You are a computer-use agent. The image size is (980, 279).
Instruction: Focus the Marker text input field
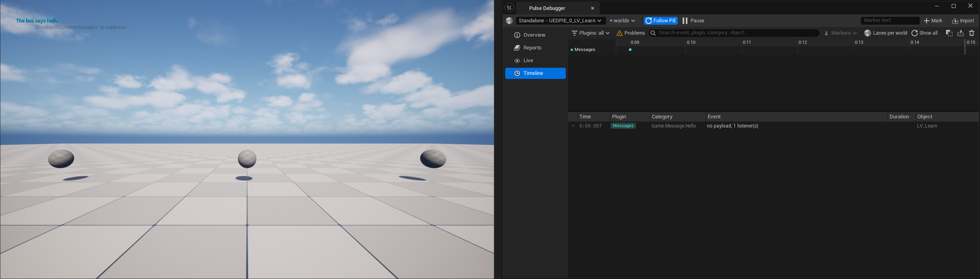[890, 20]
